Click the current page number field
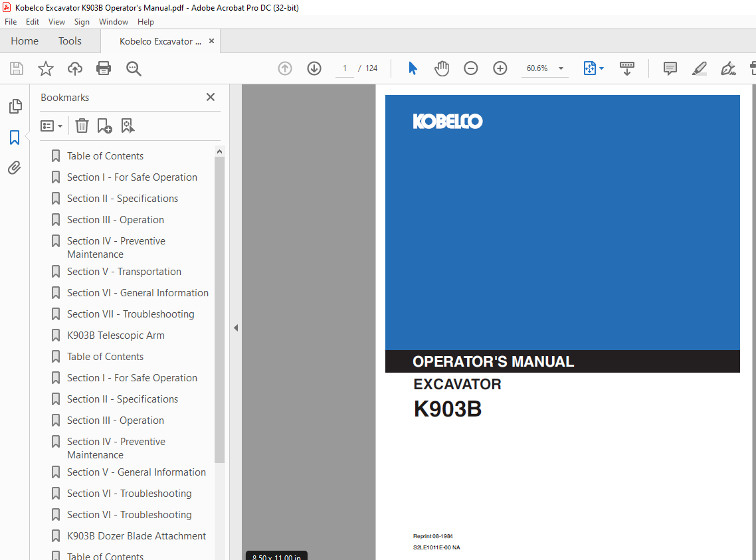The image size is (756, 560). [344, 68]
